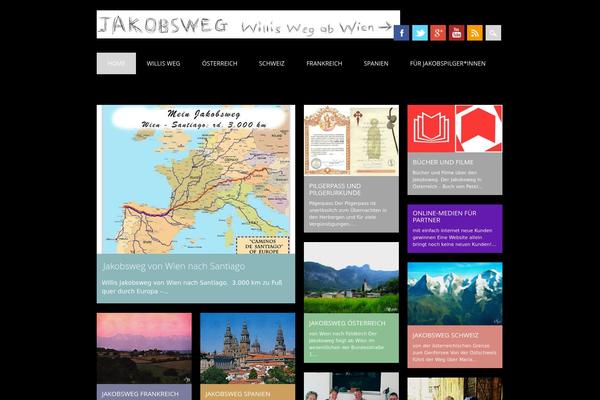Open the Austrian village mountain photo
Image resolution: width=600 pixels, height=400 pixels.
pyautogui.click(x=351, y=278)
